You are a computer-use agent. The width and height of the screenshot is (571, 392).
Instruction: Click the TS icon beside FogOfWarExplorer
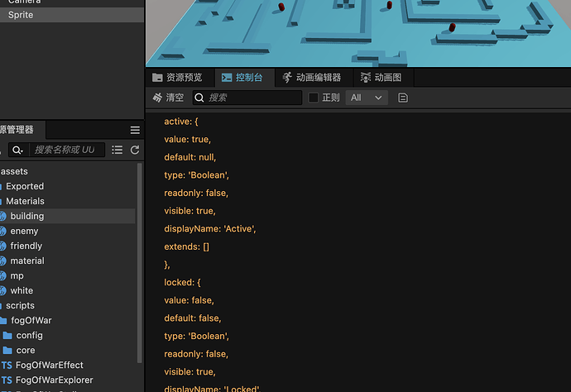7,380
